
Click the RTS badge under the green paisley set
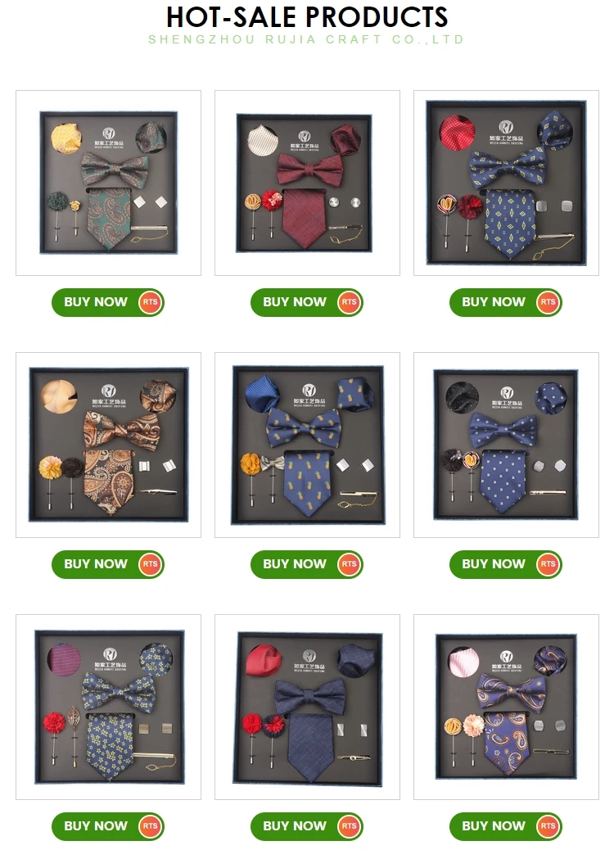pos(150,302)
